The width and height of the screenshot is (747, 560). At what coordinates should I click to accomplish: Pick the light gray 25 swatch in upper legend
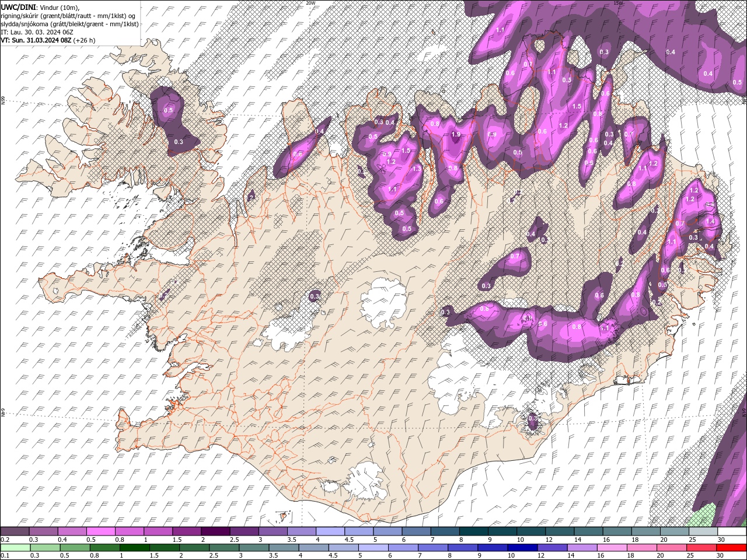click(703, 531)
